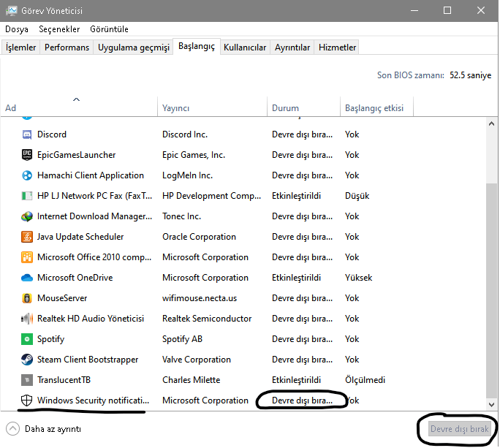Switch to the Performans tab
Viewport: 500px width, 448px height.
pyautogui.click(x=67, y=48)
